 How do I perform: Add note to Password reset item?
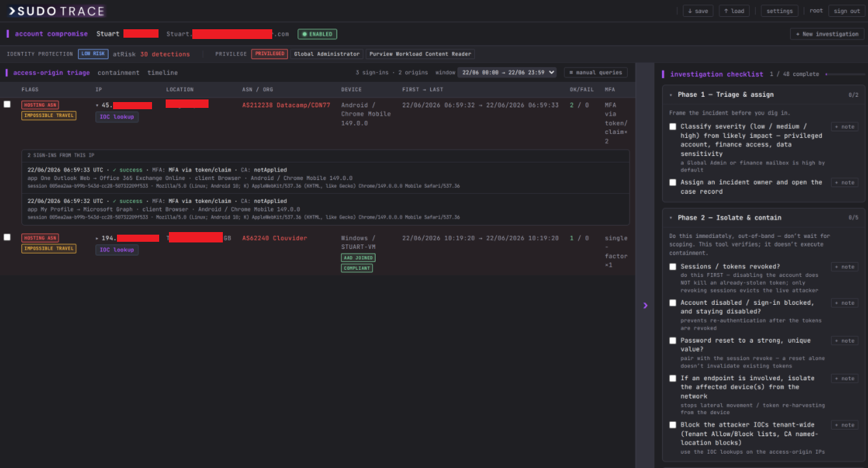click(x=845, y=341)
